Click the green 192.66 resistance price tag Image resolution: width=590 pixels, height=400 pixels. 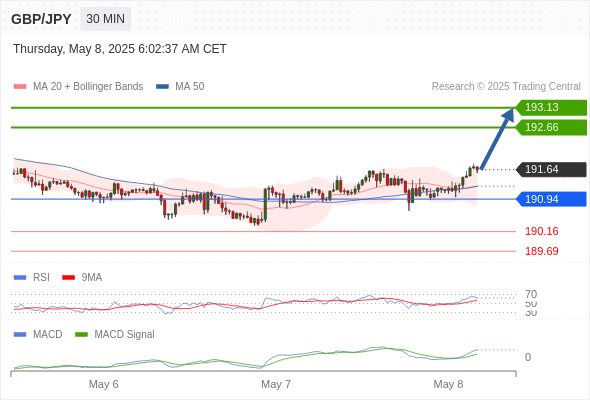(x=551, y=128)
